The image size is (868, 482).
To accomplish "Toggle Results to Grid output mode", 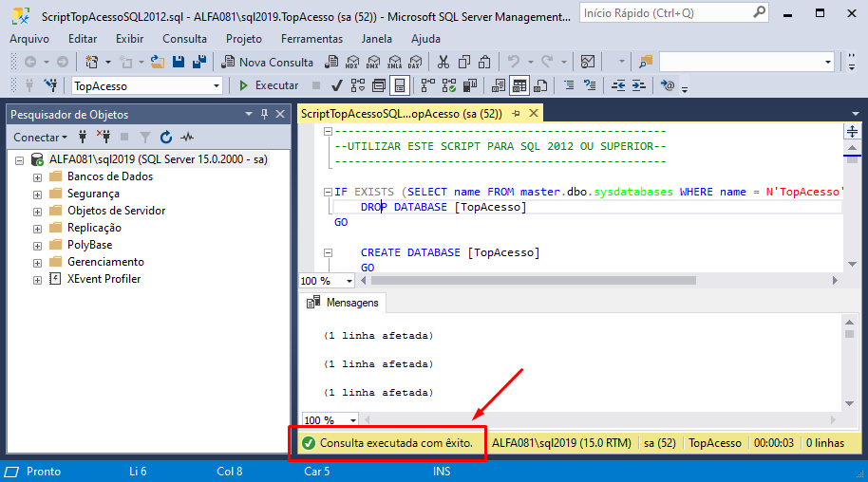I will point(519,85).
